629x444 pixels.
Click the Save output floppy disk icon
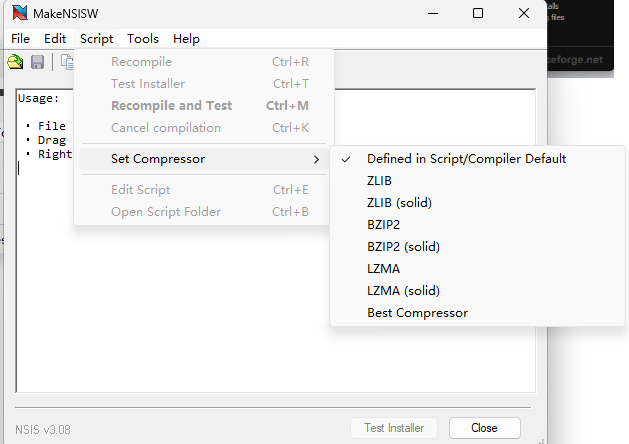pos(38,62)
